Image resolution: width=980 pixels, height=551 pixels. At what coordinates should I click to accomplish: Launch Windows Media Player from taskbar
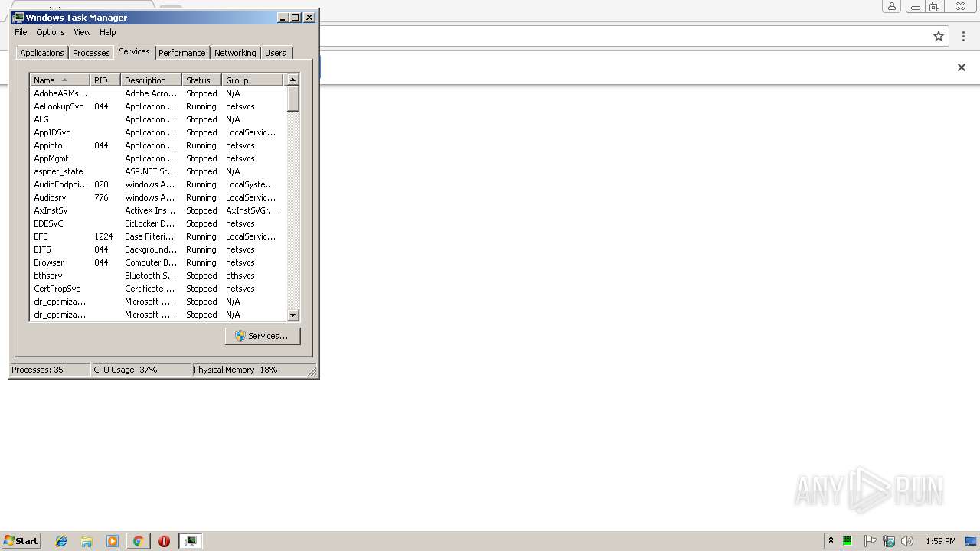point(113,541)
